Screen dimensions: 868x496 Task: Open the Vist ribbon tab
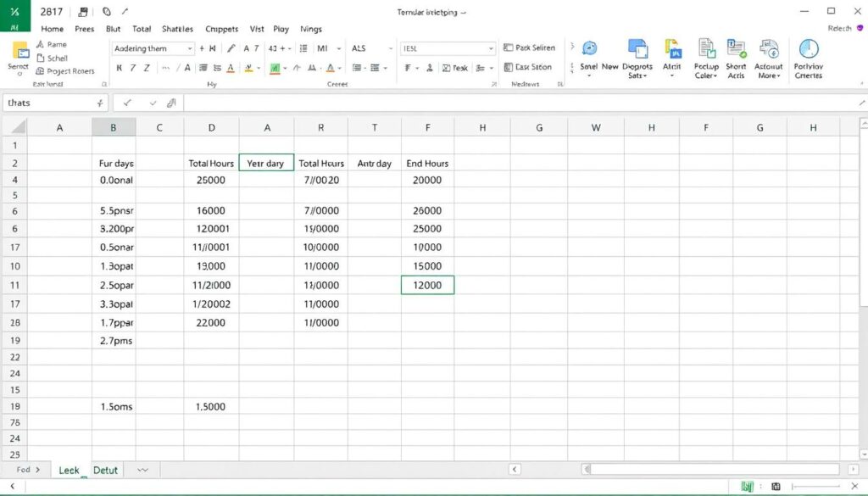point(256,29)
